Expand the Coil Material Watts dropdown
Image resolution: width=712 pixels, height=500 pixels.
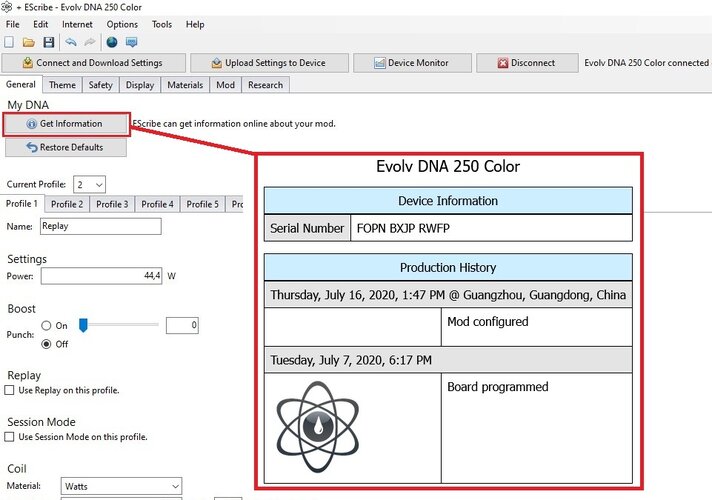pyautogui.click(x=121, y=486)
